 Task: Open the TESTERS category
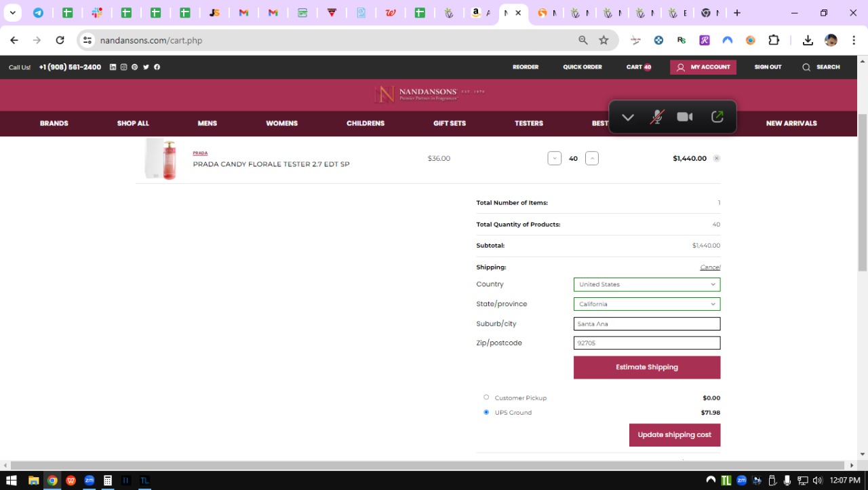pyautogui.click(x=529, y=124)
